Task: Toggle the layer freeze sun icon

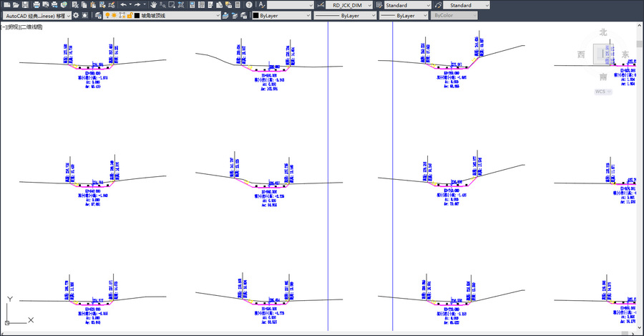Action: [x=114, y=15]
